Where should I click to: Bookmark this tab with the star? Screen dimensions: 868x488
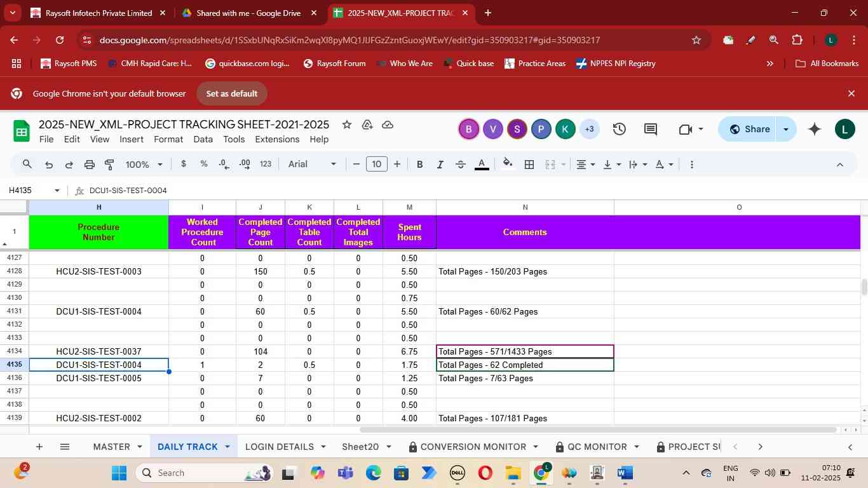[696, 40]
